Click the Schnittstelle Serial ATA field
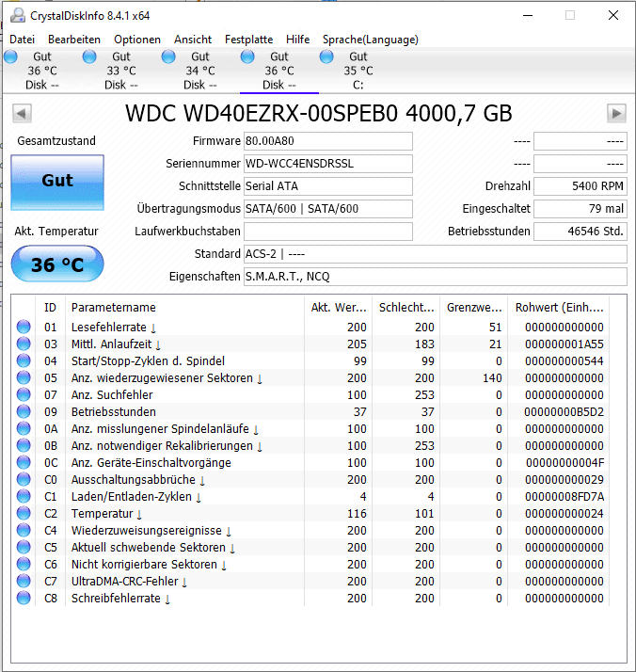The width and height of the screenshot is (636, 672). (x=328, y=186)
